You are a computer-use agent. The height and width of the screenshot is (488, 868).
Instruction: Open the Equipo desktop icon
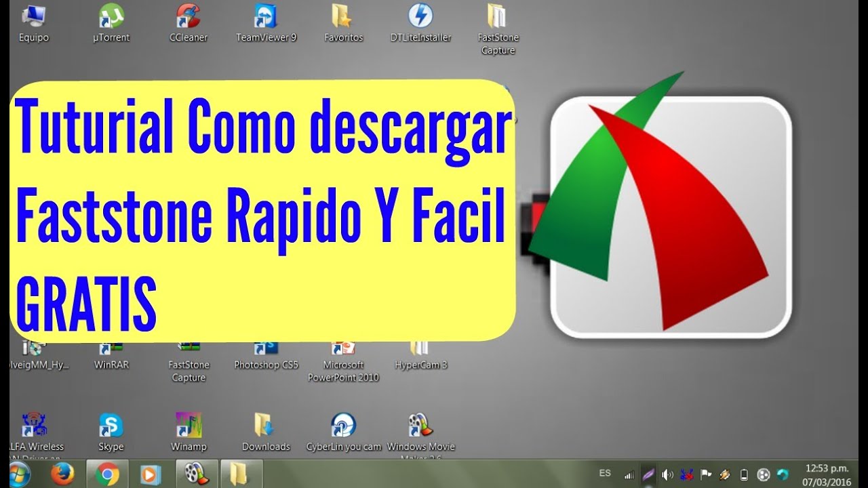coord(33,22)
